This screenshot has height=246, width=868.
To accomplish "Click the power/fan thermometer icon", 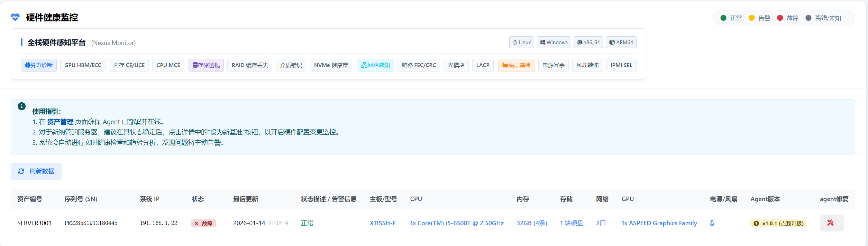I will (712, 223).
